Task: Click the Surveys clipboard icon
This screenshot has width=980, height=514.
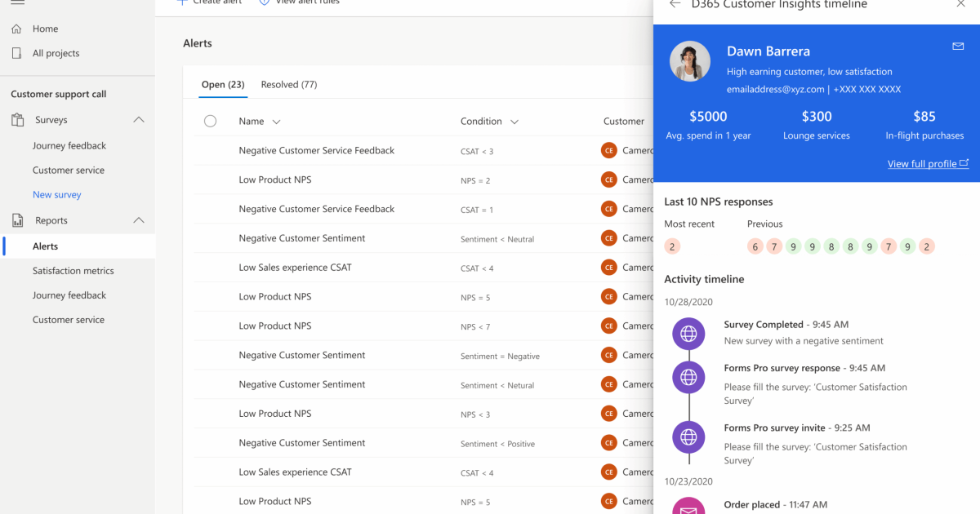Action: tap(17, 120)
